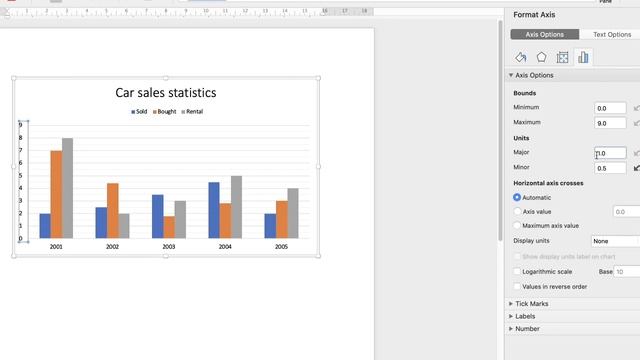Reset the Major unit value arrow
This screenshot has width=640, height=360.
[x=636, y=153]
